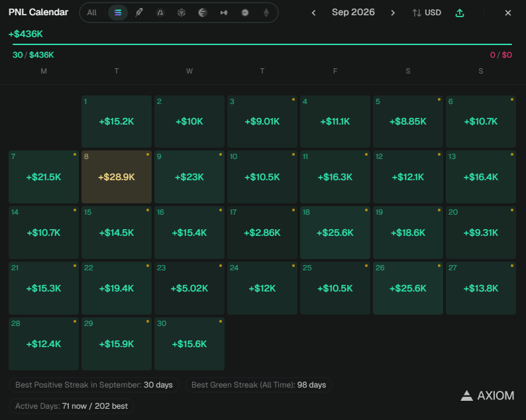Go to previous month with left chevron
The height and width of the screenshot is (420, 526).
pos(313,13)
